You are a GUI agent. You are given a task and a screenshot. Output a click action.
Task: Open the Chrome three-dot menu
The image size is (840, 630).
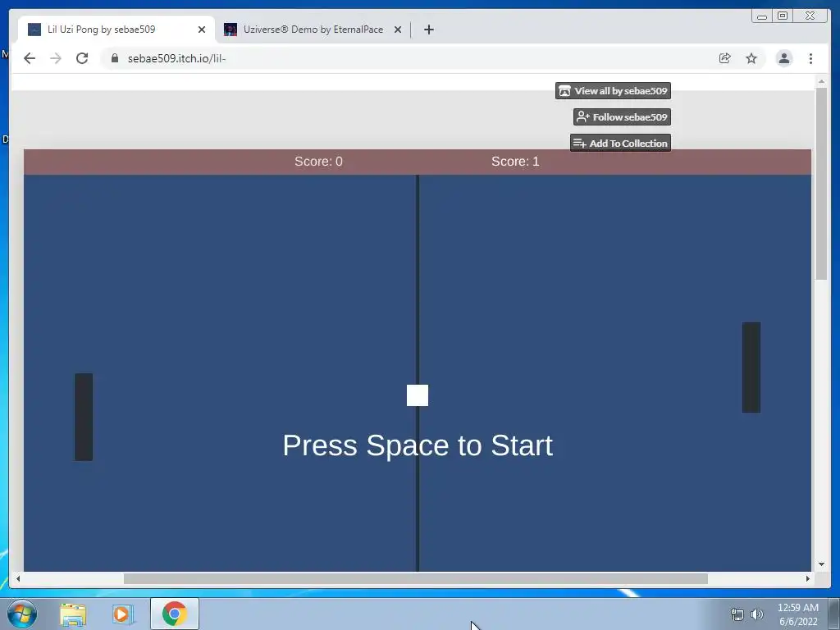tap(810, 58)
